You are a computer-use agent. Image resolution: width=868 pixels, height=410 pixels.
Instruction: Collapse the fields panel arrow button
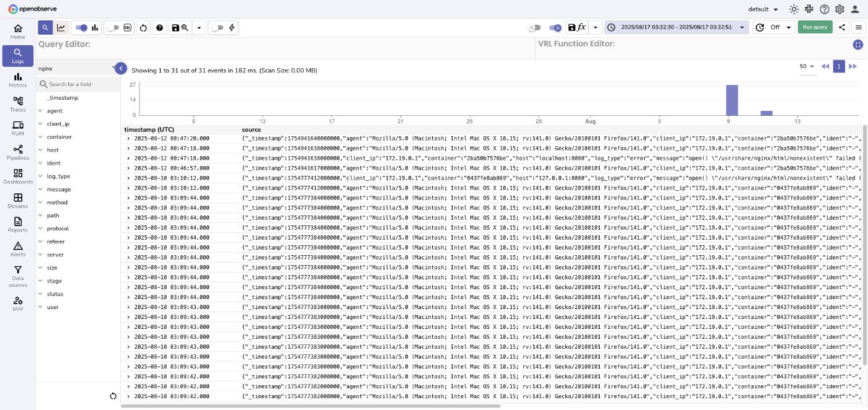pyautogui.click(x=121, y=69)
